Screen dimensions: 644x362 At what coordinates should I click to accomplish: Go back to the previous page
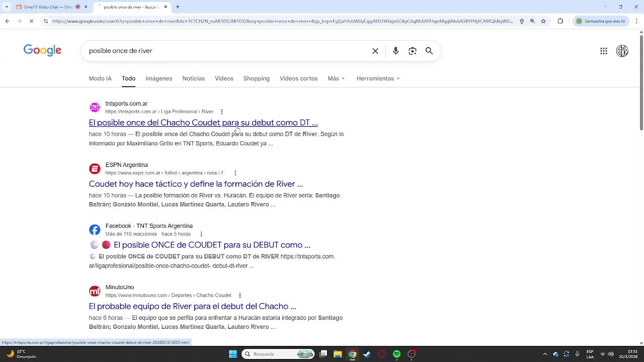click(x=7, y=21)
